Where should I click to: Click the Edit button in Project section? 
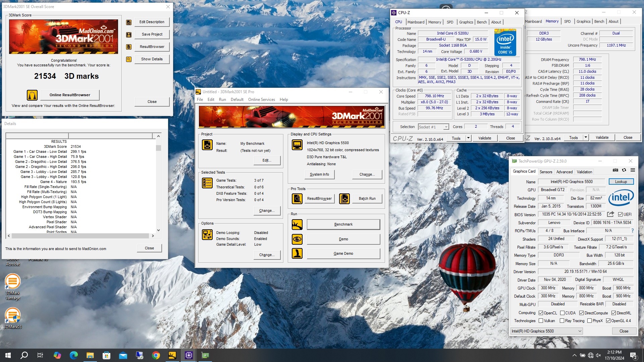pos(267,161)
